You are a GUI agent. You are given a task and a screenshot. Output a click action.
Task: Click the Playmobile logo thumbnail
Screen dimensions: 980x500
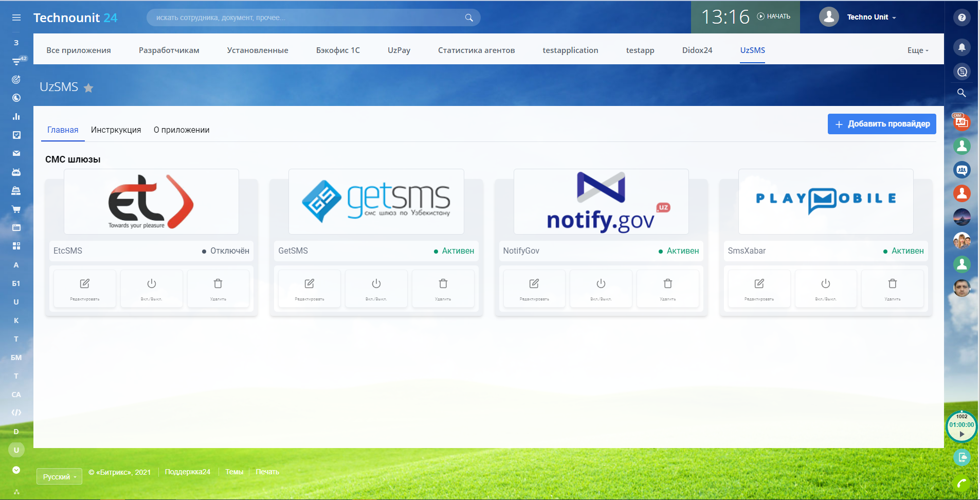pyautogui.click(x=826, y=202)
